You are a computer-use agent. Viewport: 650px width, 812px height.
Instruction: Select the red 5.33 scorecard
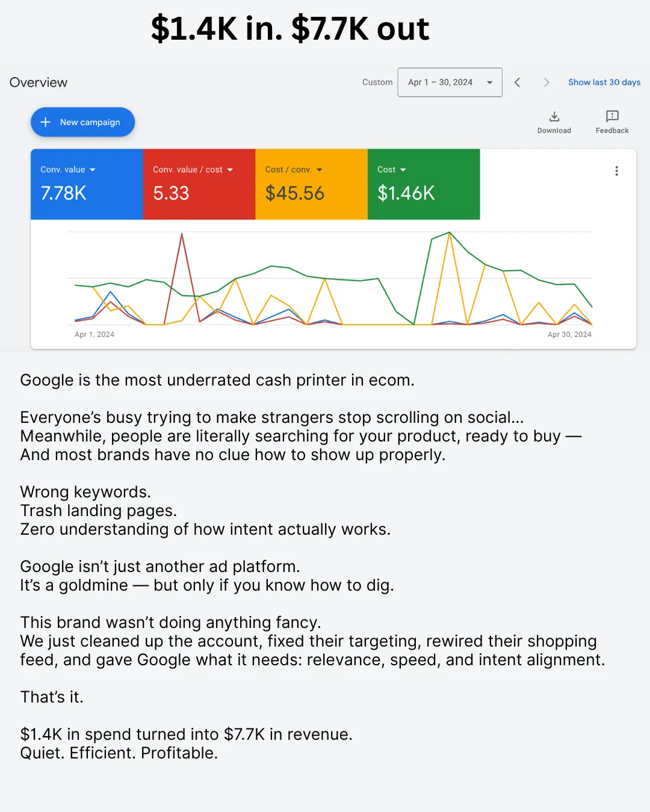point(199,184)
